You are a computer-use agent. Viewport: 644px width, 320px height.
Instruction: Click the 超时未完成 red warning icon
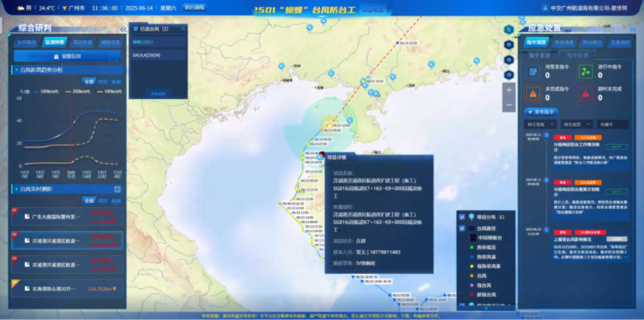click(586, 94)
